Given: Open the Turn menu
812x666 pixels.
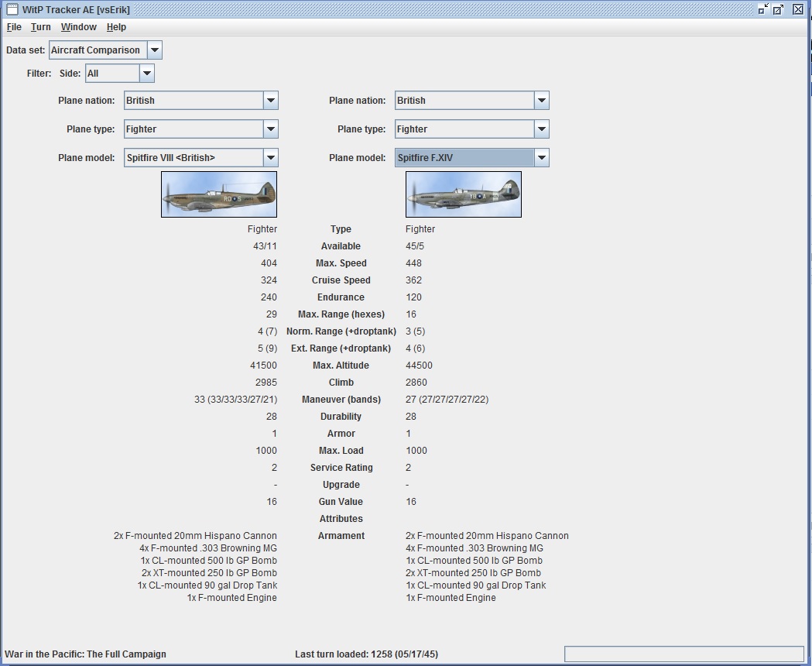Looking at the screenshot, I should [x=40, y=27].
